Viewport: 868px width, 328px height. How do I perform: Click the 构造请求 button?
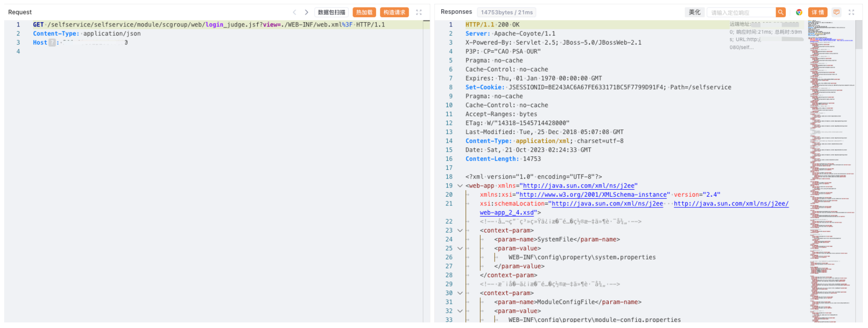tap(394, 13)
